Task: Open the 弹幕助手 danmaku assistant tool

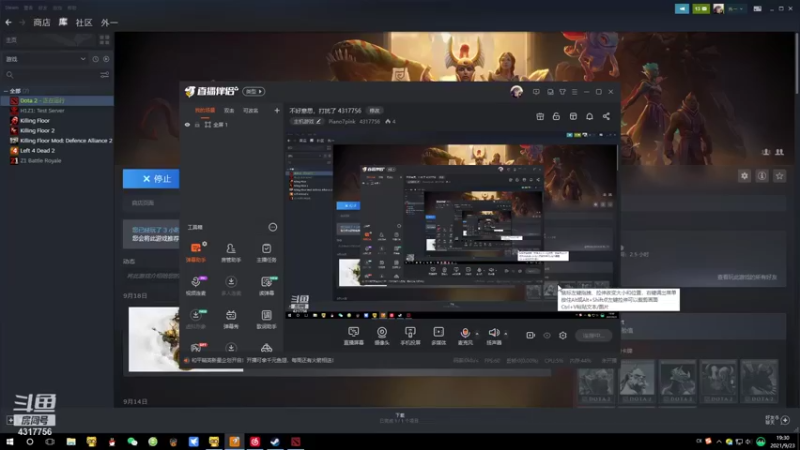Action: [196, 253]
